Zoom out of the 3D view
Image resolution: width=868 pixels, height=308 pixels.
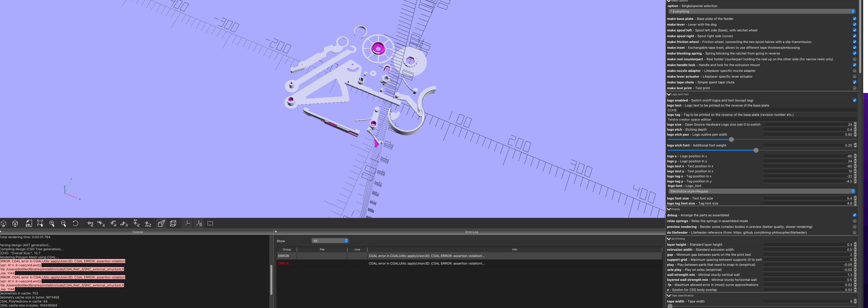tap(63, 223)
